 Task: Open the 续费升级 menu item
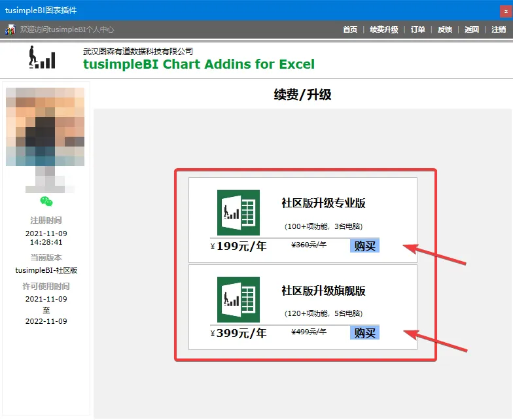click(x=384, y=30)
